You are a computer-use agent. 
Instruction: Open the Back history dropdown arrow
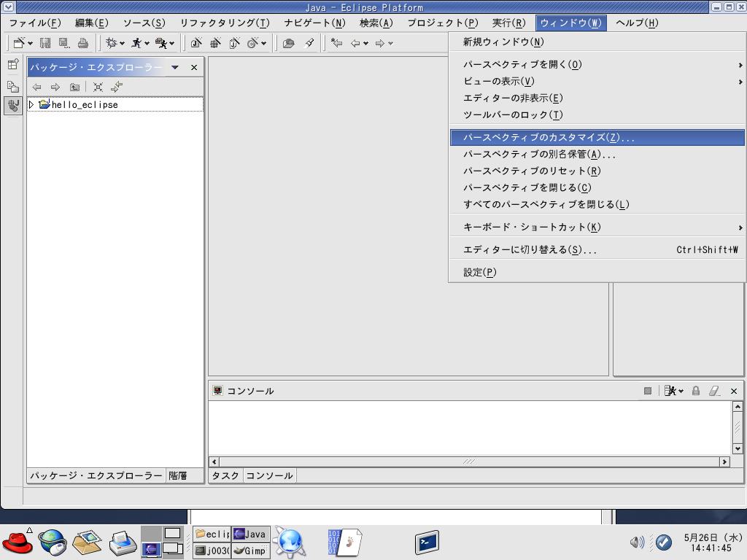(x=366, y=44)
